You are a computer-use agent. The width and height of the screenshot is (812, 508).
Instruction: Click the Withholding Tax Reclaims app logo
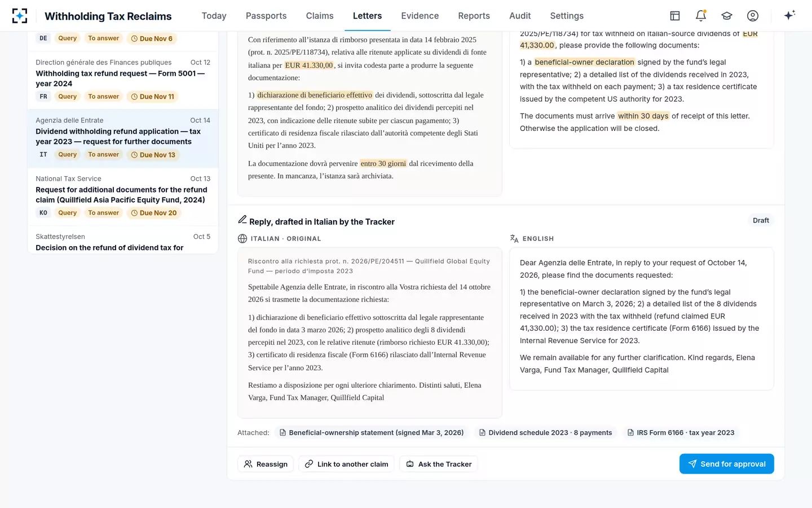point(20,16)
